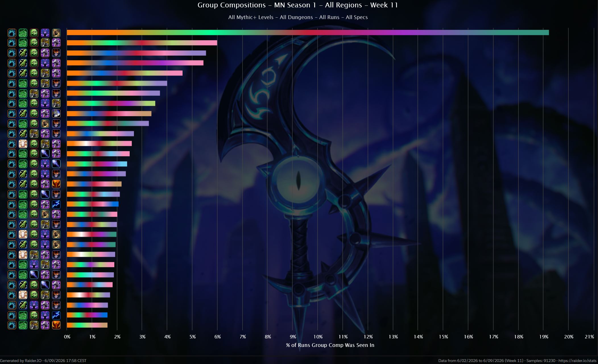The width and height of the screenshot is (598, 364).
Task: Click the golden rock icon ending the top row
Action: (56, 33)
